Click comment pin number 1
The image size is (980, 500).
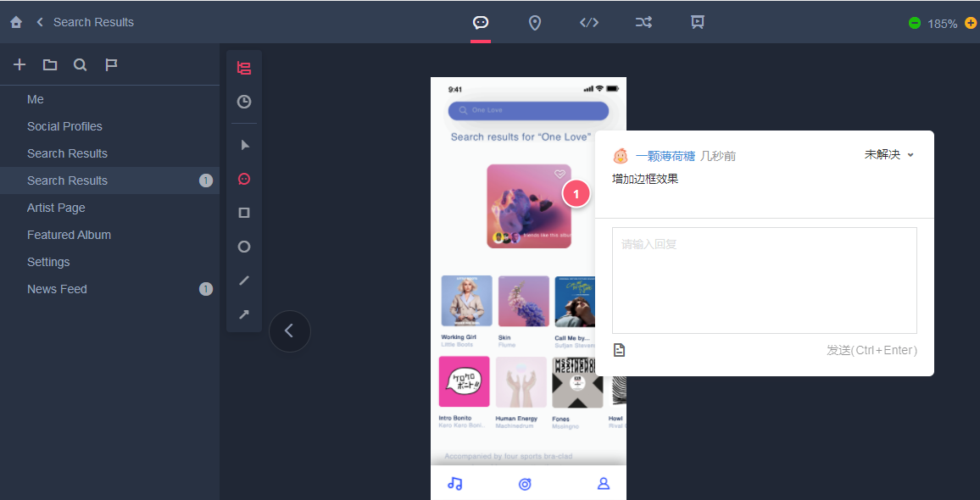click(576, 194)
